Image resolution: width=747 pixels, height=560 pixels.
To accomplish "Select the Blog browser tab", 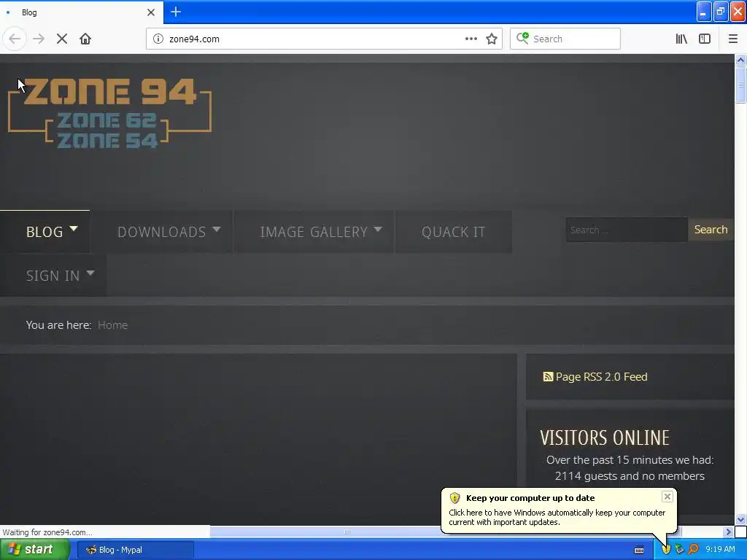I will point(81,12).
